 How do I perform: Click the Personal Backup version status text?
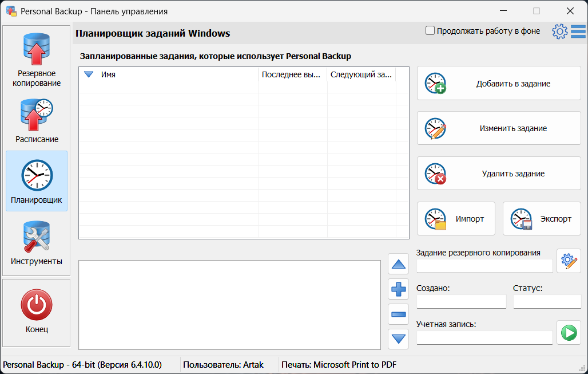tap(82, 365)
